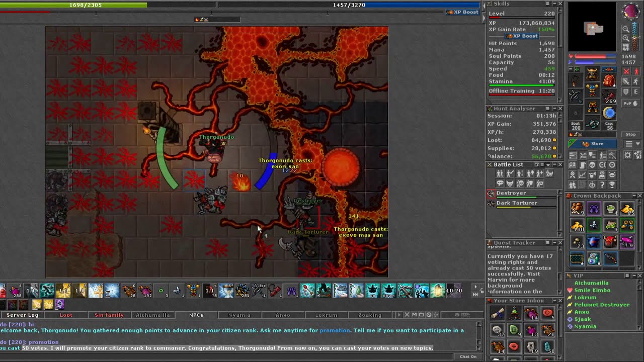
Task: Show more chat tabs with the arrow
Action: 399,315
